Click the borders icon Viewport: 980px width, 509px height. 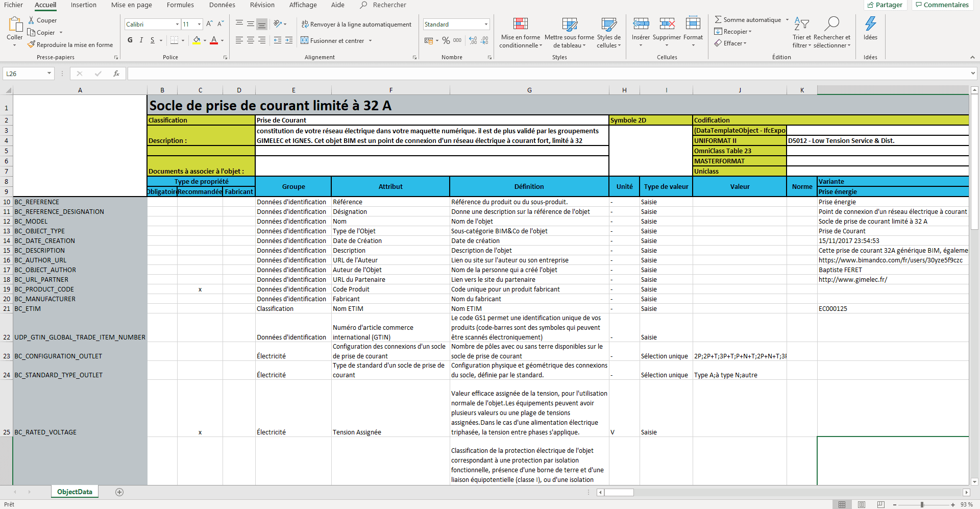(175, 40)
